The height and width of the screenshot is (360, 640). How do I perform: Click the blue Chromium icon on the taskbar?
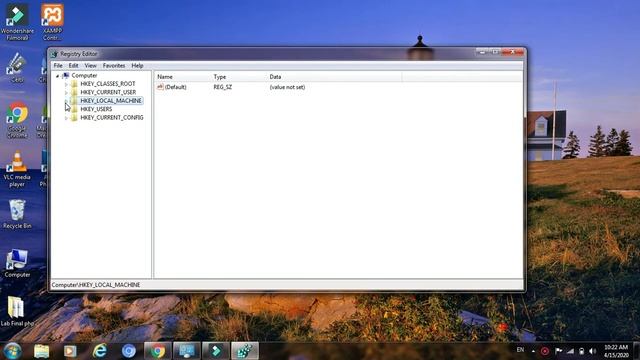(x=129, y=351)
